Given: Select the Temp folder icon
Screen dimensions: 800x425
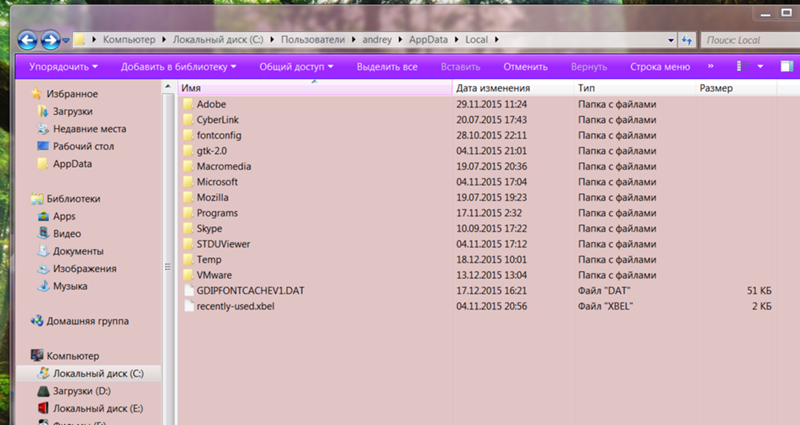Looking at the screenshot, I should click(188, 260).
